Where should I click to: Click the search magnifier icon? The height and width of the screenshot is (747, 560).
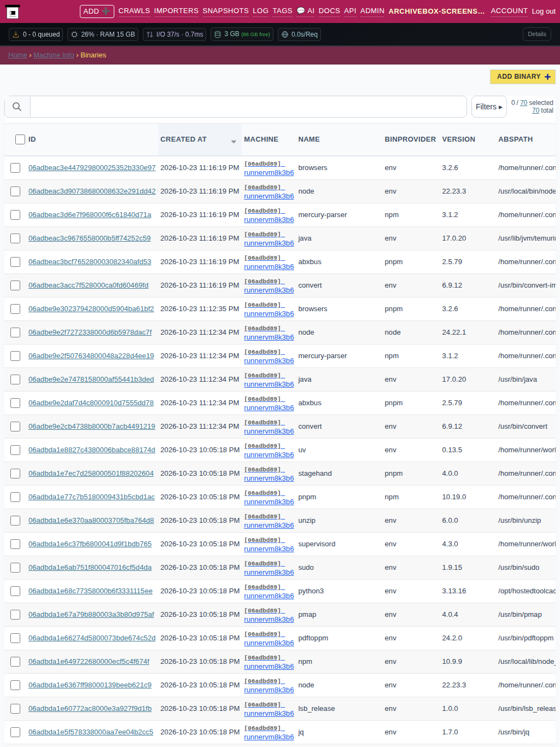(x=17, y=107)
